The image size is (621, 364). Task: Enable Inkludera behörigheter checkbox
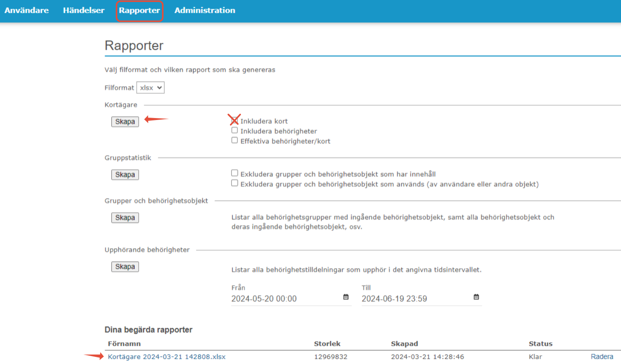pyautogui.click(x=235, y=130)
